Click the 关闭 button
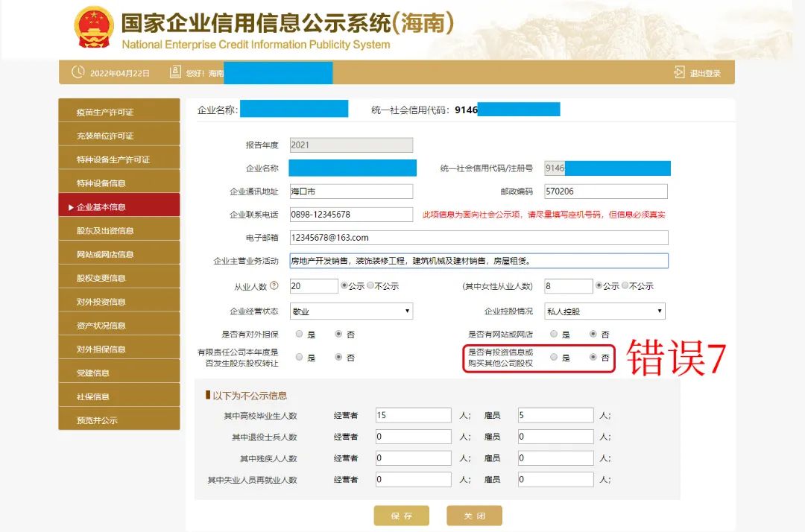The width and height of the screenshot is (805, 532). point(474,516)
